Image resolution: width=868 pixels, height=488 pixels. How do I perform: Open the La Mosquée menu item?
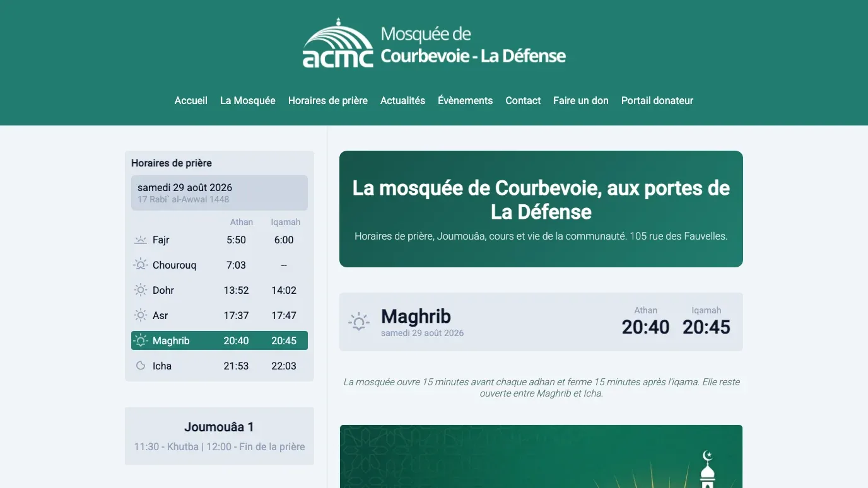coord(248,101)
